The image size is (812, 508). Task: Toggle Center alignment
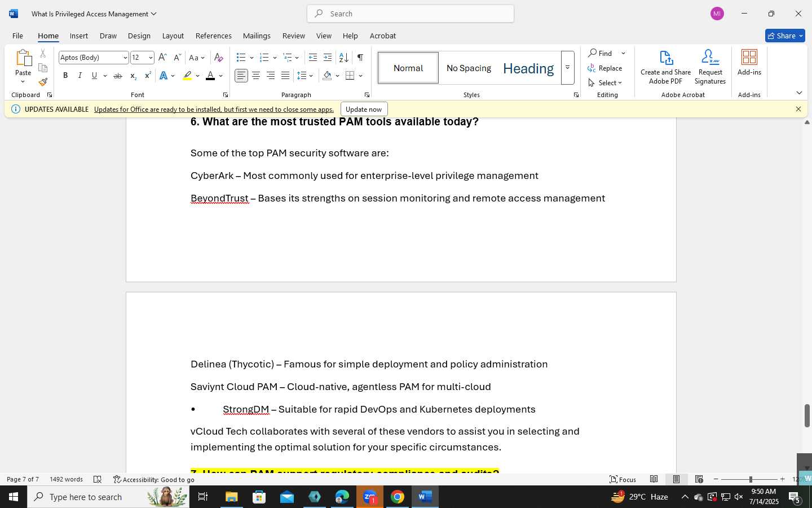pos(256,76)
